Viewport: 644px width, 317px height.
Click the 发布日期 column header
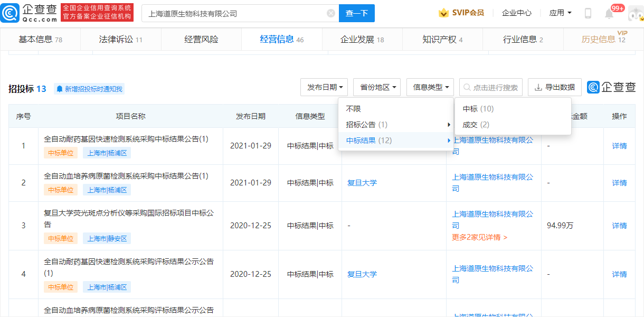coord(251,116)
